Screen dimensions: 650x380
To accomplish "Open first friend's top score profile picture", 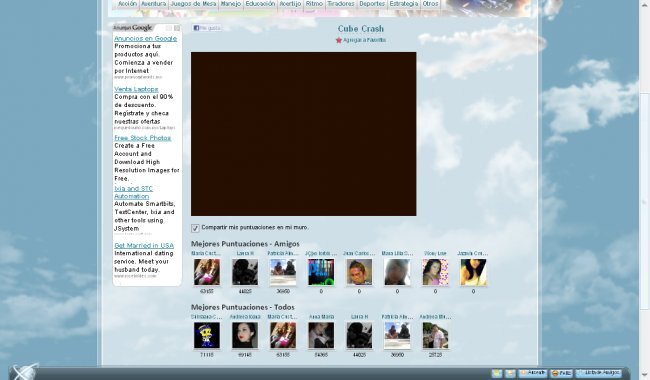I will click(207, 272).
